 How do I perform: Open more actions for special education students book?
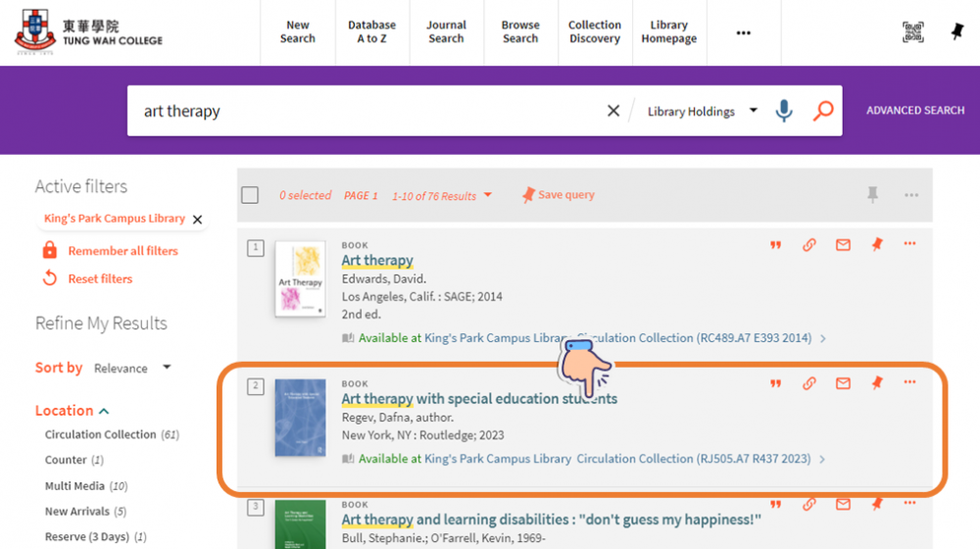tap(909, 382)
